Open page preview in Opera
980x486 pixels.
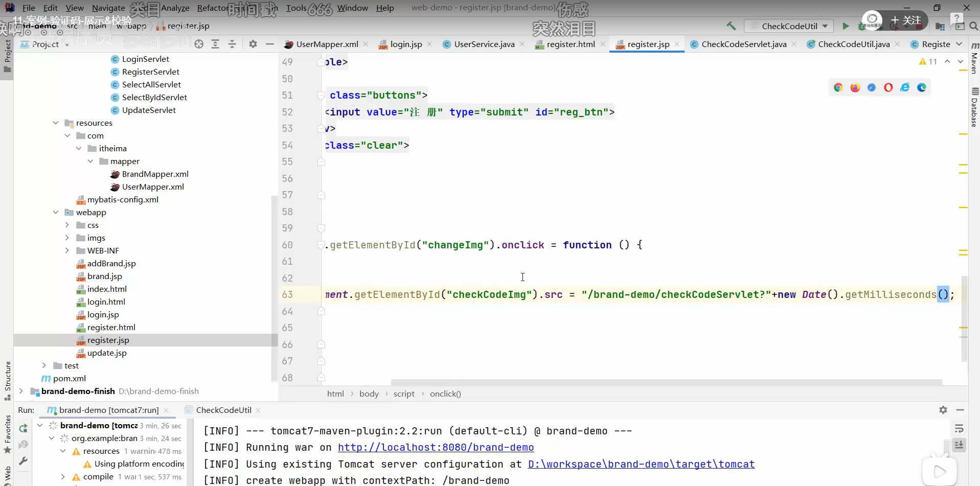click(x=888, y=87)
